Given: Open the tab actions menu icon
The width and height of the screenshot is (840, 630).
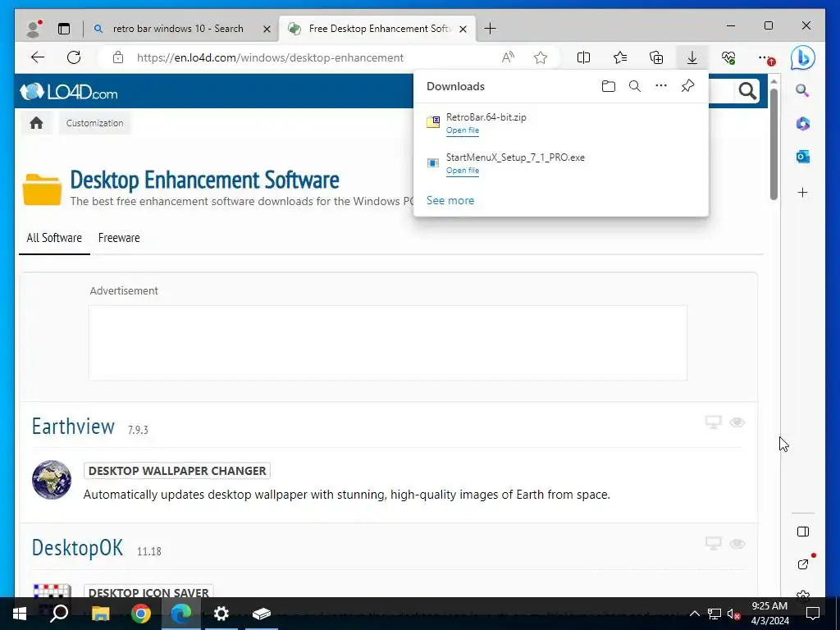Looking at the screenshot, I should click(x=64, y=29).
